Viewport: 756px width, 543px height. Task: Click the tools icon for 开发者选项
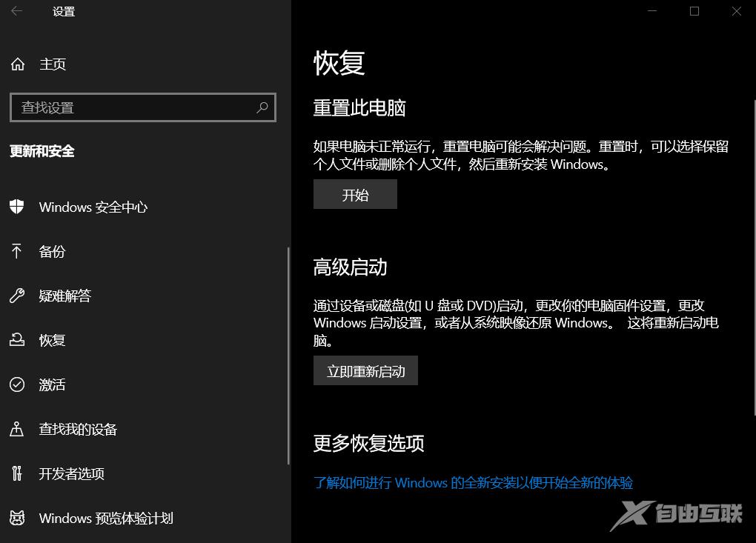tap(17, 473)
